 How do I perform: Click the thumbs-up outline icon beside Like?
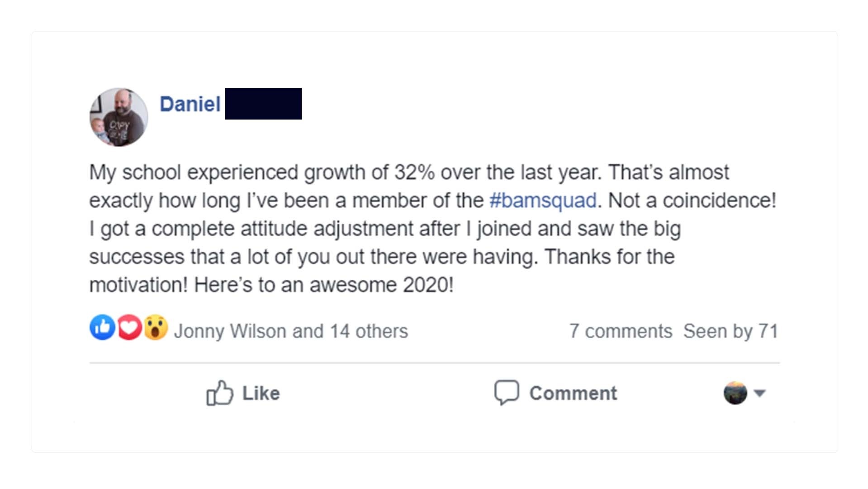220,393
